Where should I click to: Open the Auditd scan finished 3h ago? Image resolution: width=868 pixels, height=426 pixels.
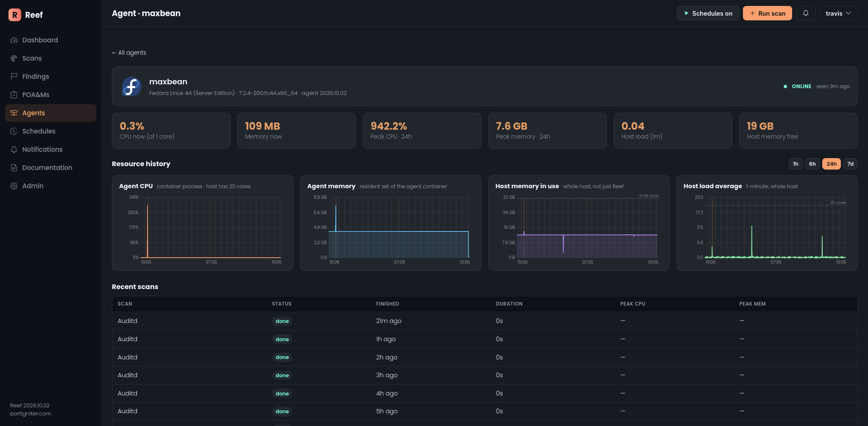click(485, 375)
